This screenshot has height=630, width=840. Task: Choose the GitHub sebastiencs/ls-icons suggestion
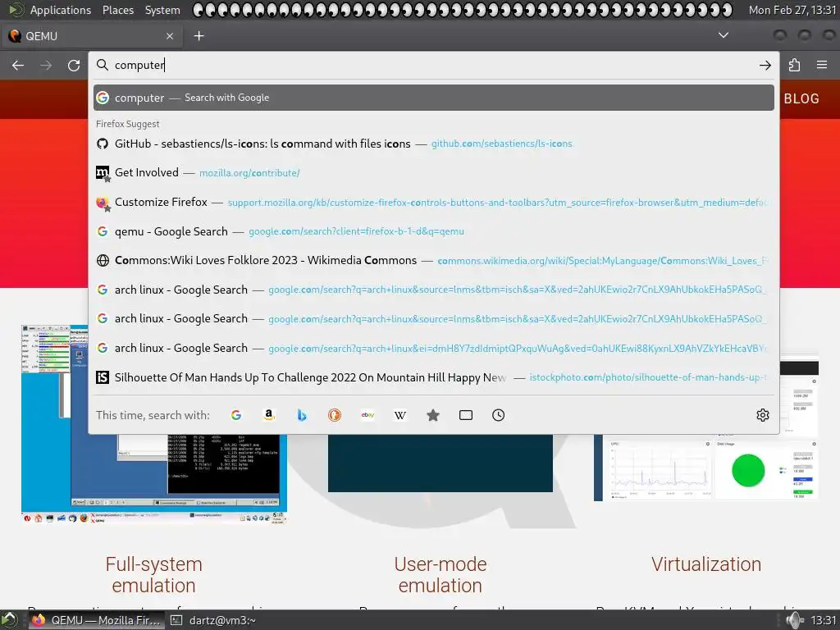point(433,144)
